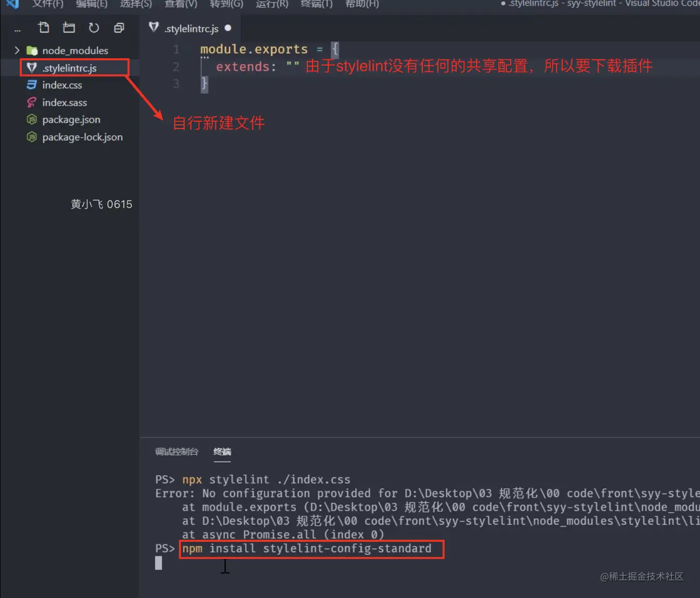Image resolution: width=700 pixels, height=598 pixels.
Task: Open the 帮助(H) menu
Action: 362,4
